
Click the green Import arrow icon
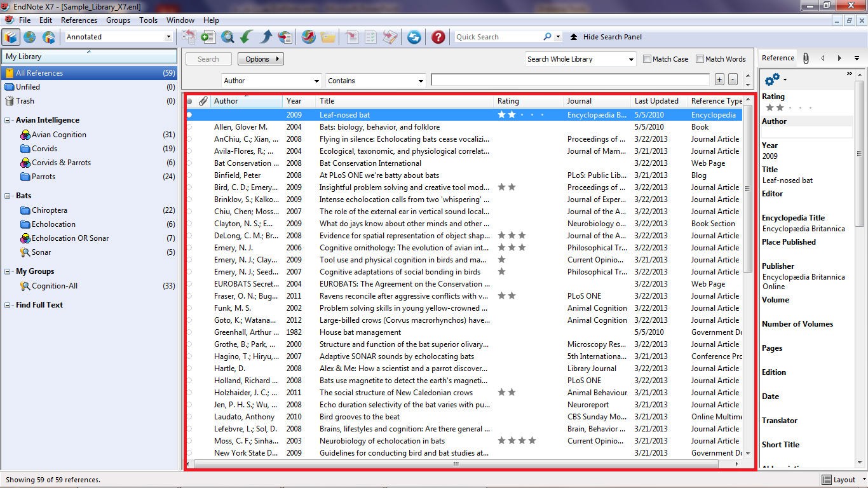tap(247, 37)
